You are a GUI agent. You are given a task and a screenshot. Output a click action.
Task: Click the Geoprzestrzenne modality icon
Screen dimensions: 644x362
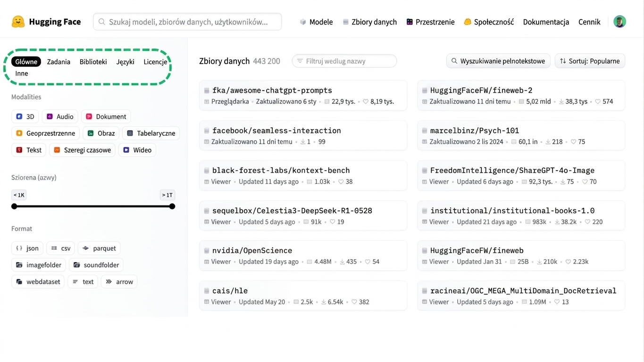(x=19, y=133)
